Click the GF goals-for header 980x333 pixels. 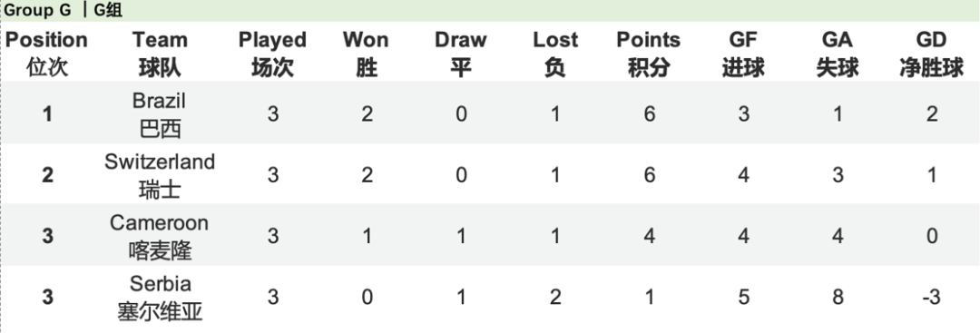click(743, 54)
